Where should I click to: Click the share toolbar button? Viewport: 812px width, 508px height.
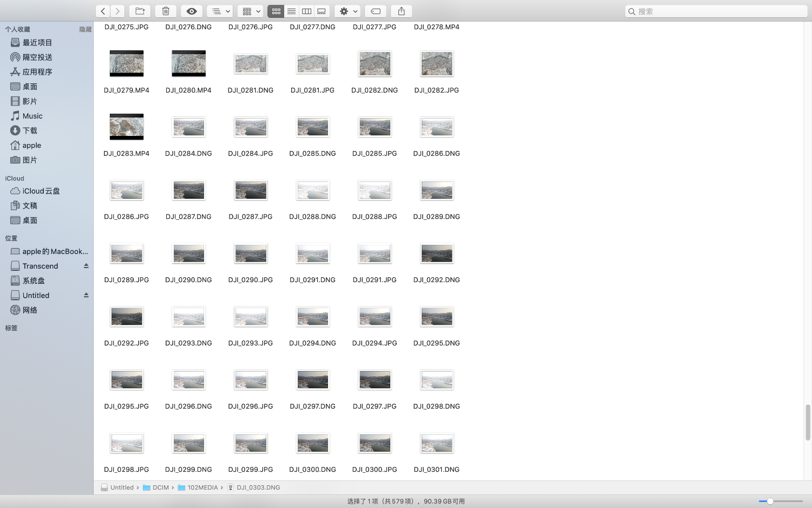402,11
